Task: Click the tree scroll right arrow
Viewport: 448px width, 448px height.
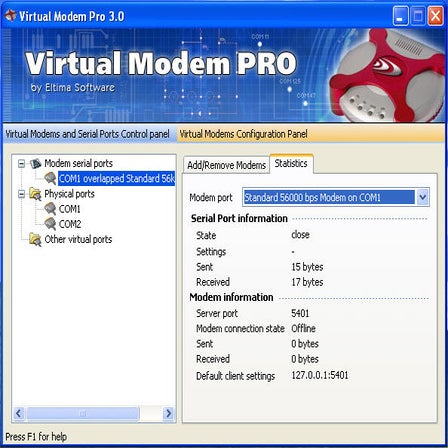Action: pyautogui.click(x=168, y=414)
